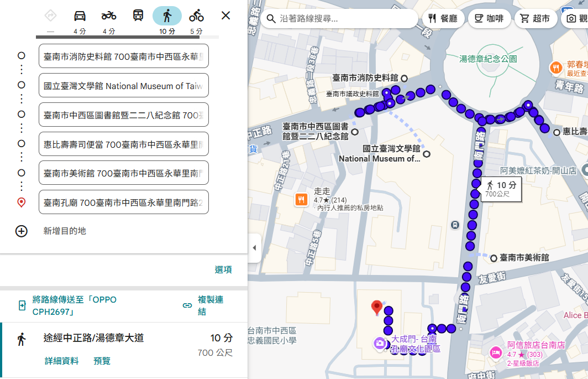Switch to cycling travel mode
Image resolution: width=588 pixels, height=379 pixels.
click(x=196, y=16)
